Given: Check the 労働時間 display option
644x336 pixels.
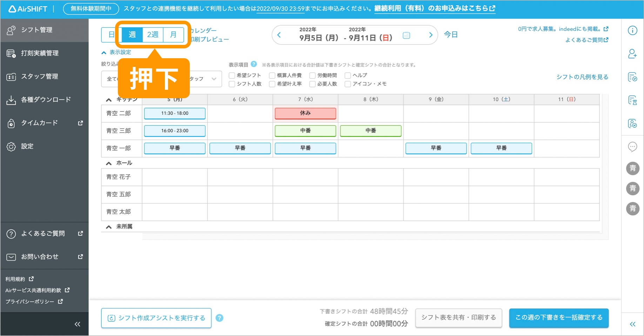Looking at the screenshot, I should pyautogui.click(x=313, y=75).
